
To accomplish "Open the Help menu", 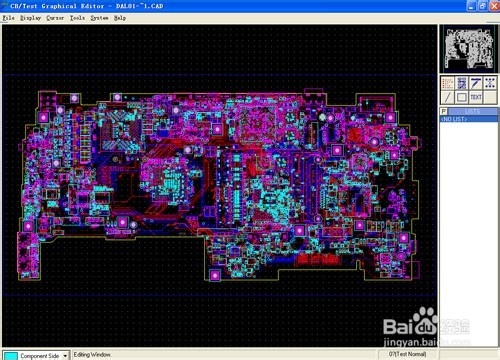I will point(120,18).
